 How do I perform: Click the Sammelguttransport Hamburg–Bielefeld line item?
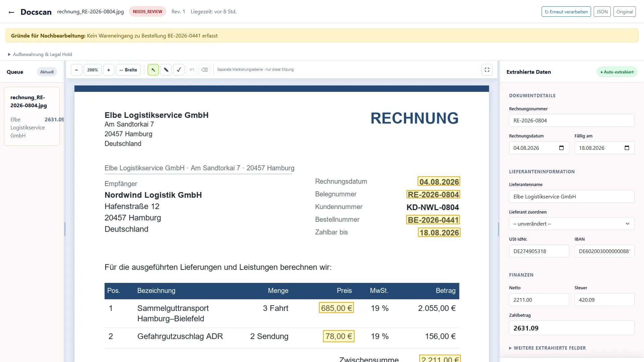pos(173,313)
